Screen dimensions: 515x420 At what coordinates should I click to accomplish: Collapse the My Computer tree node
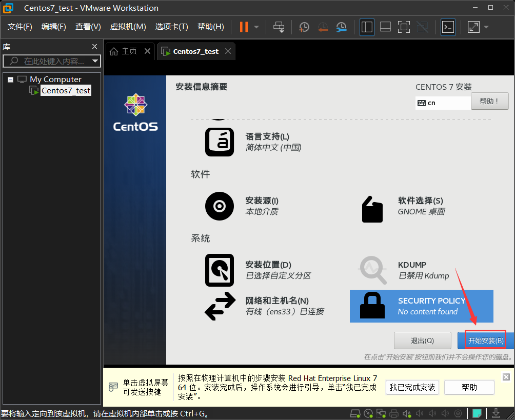pos(10,79)
